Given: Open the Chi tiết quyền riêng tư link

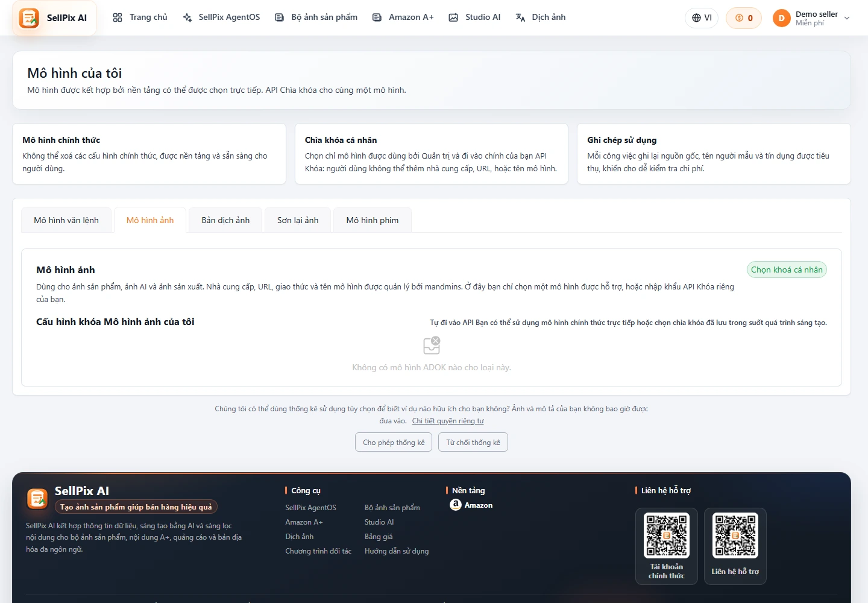Looking at the screenshot, I should (x=448, y=421).
